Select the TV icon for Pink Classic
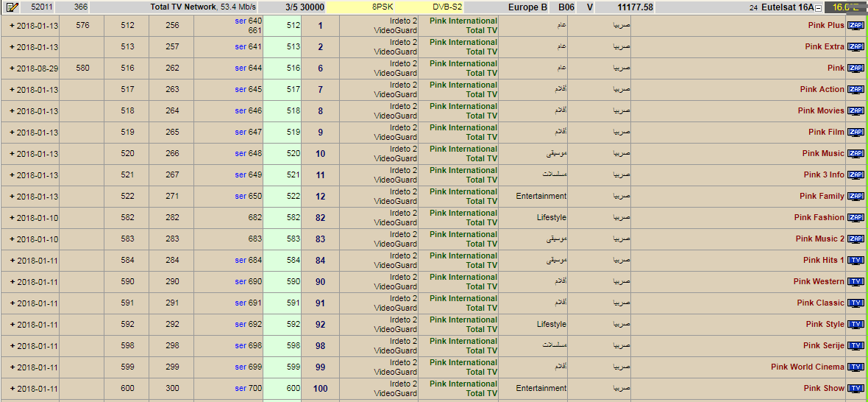 (855, 303)
